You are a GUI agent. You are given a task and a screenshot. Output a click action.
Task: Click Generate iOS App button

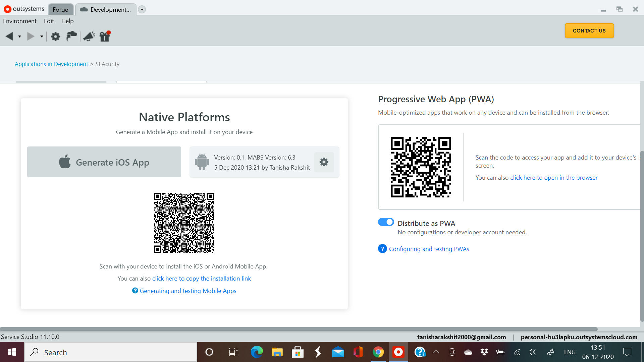click(104, 162)
